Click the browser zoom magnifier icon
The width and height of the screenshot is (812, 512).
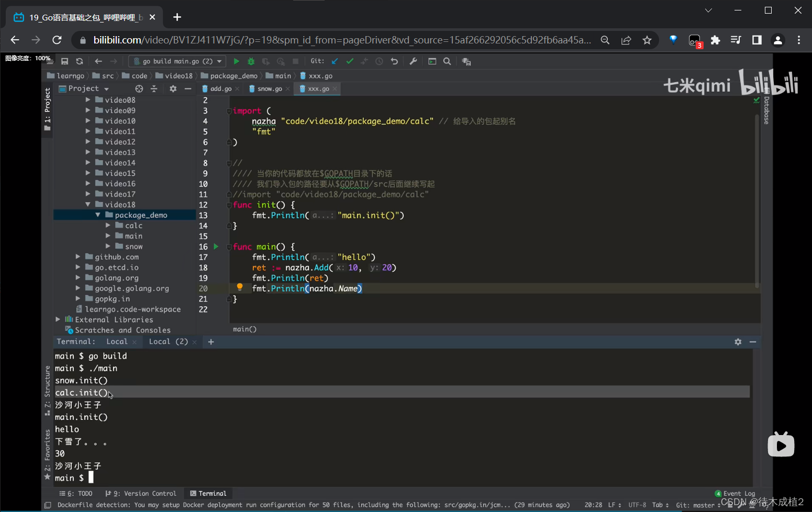(x=605, y=40)
